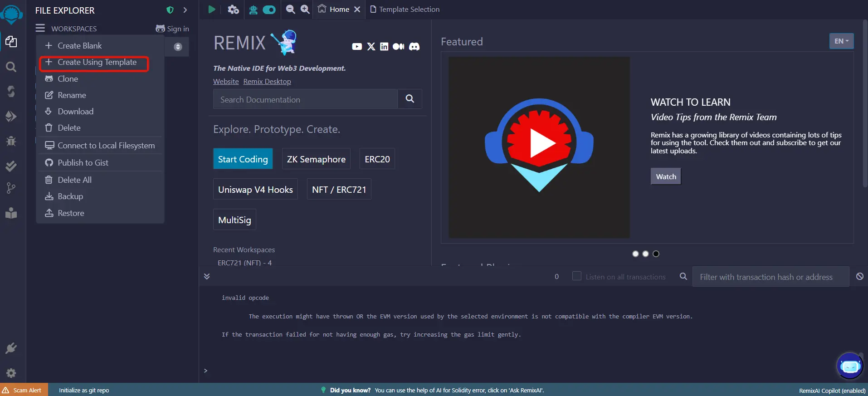
Task: Click the ERC20 template button
Action: (x=377, y=159)
